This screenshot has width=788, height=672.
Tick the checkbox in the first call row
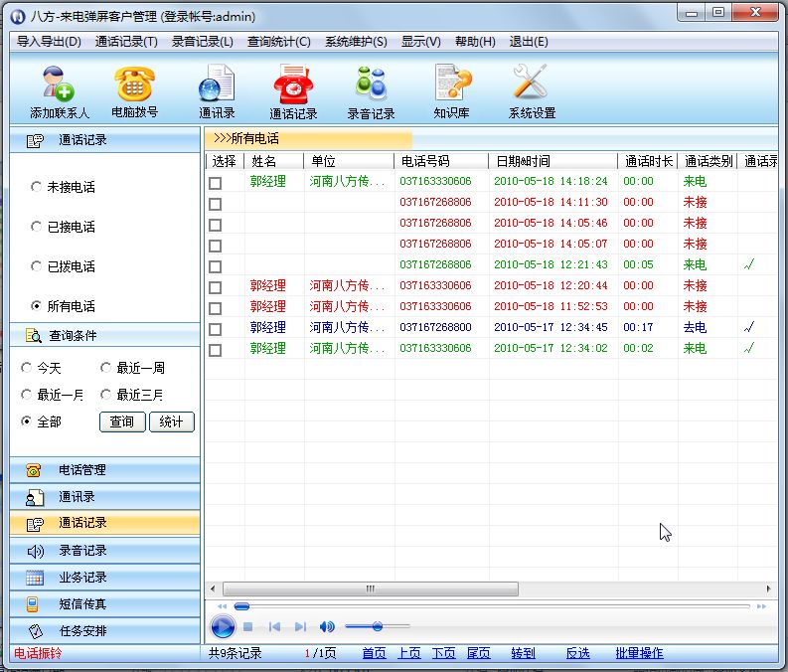click(215, 182)
